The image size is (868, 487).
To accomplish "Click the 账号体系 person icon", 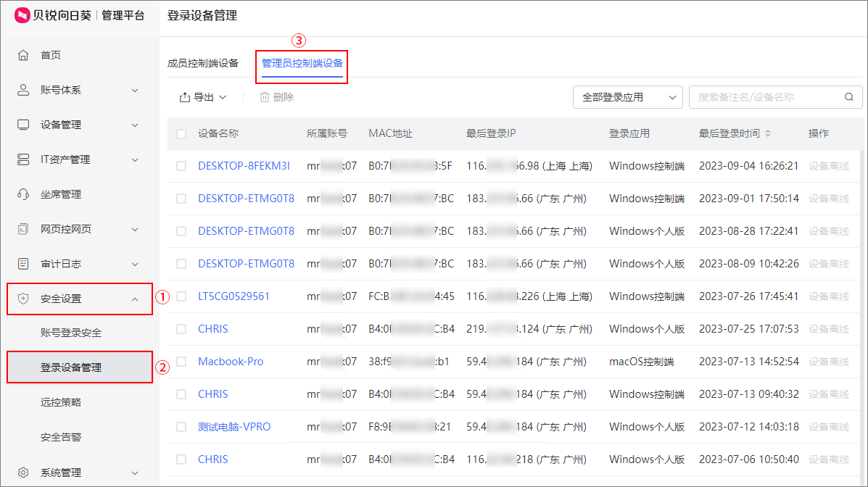I will point(23,90).
